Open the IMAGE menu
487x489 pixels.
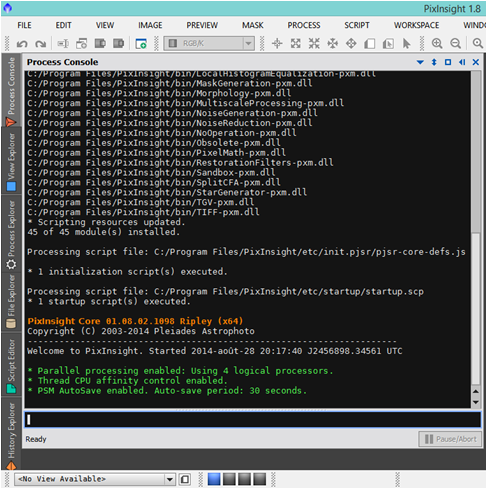[150, 25]
